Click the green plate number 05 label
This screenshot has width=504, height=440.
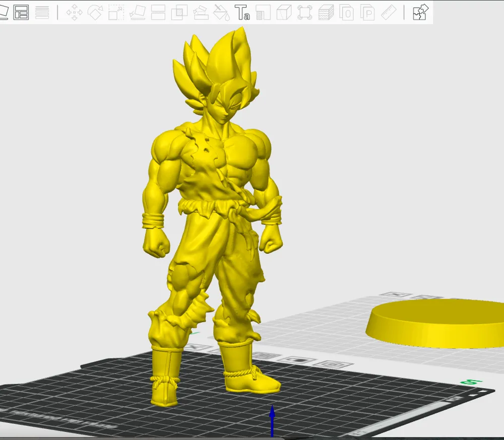[471, 382]
